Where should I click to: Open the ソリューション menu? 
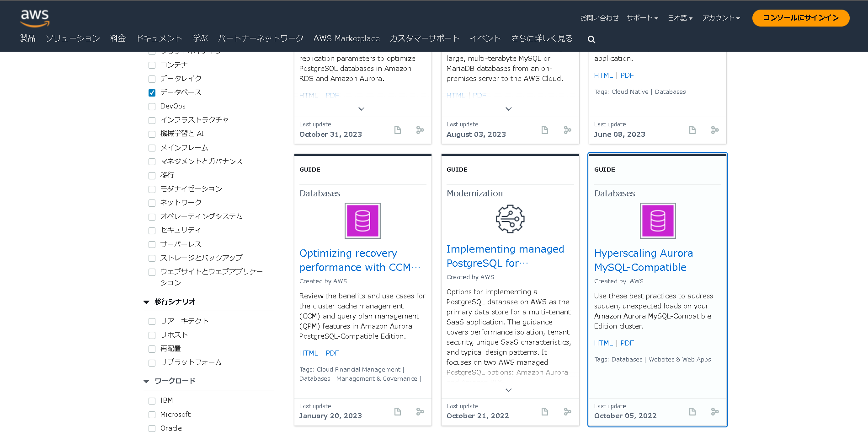tap(73, 38)
